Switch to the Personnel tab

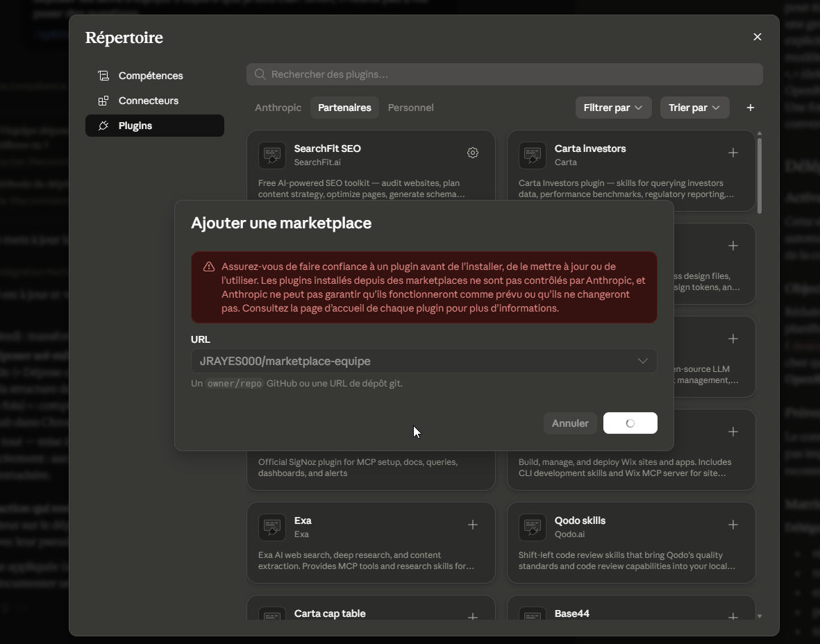pyautogui.click(x=410, y=108)
